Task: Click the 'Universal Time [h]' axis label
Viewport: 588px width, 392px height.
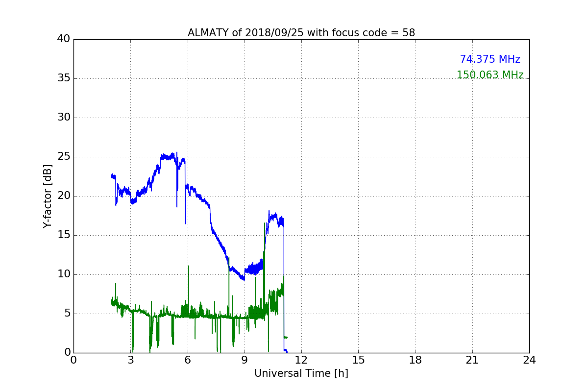Action: [x=301, y=373]
